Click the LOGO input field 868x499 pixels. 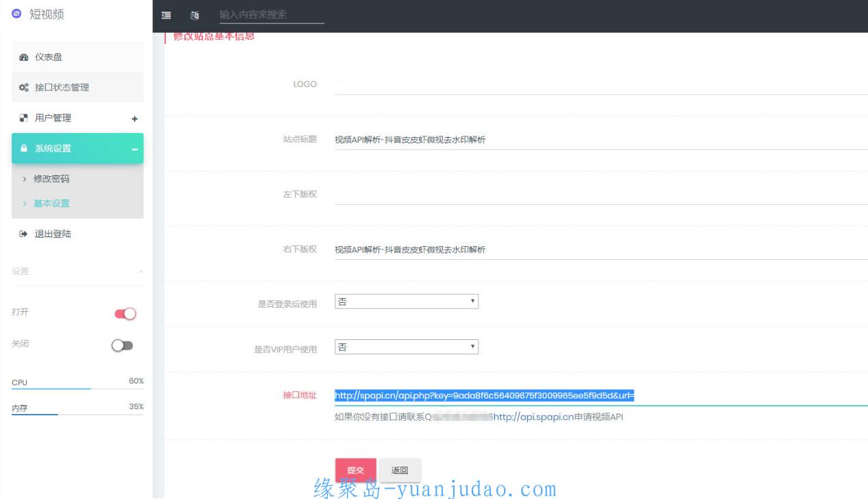601,84
